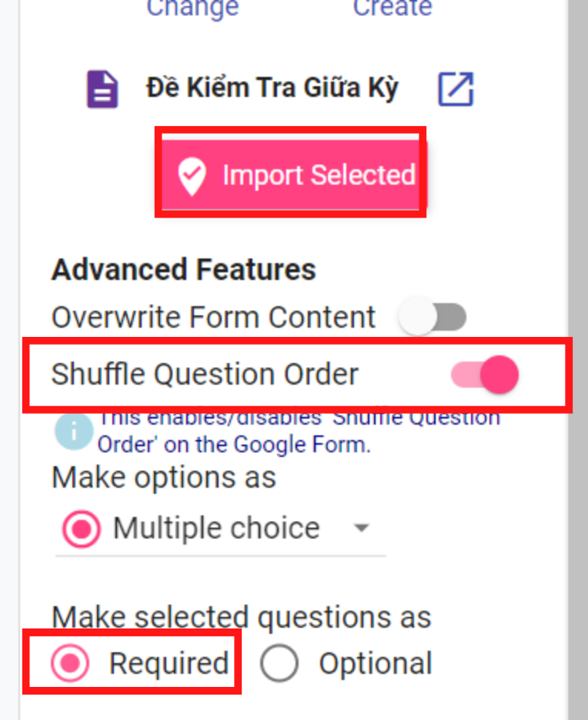Screen dimensions: 588x720
Task: Click the Import Selected button text
Action: click(x=319, y=175)
